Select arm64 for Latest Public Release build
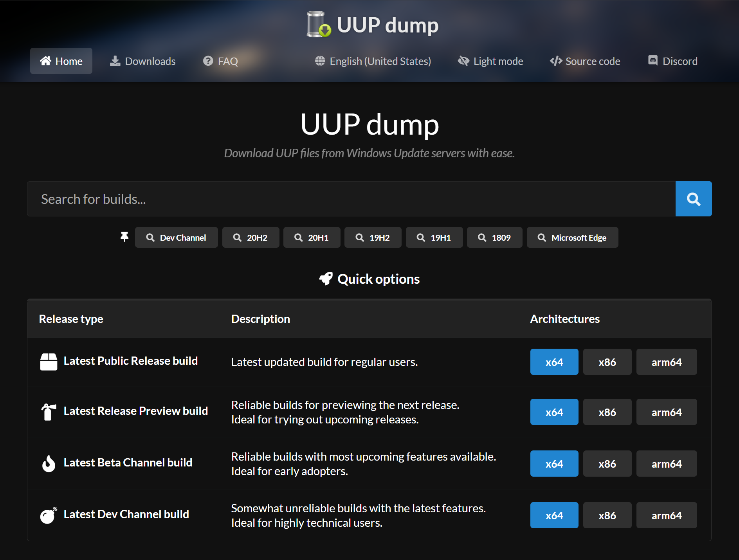This screenshot has width=739, height=560. pos(667,362)
